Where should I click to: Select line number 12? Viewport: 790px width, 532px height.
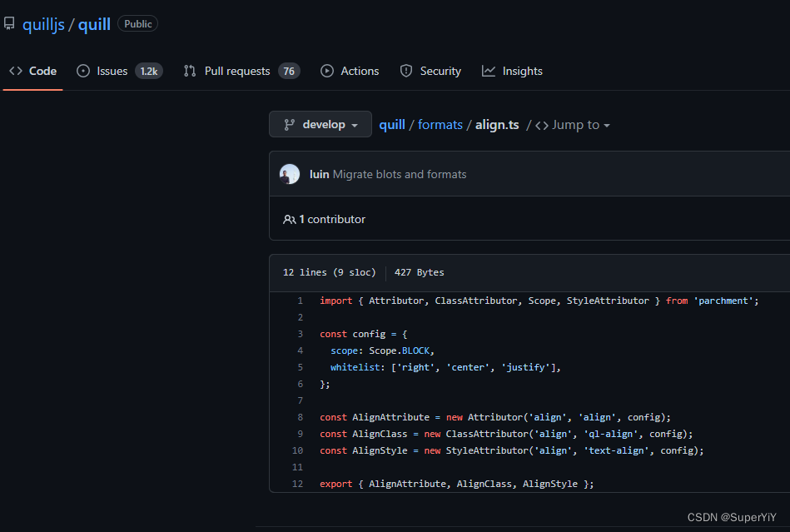coord(298,484)
